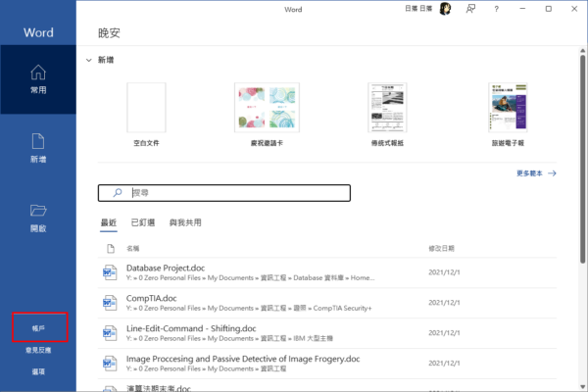Open Database Project.doc

327,272
